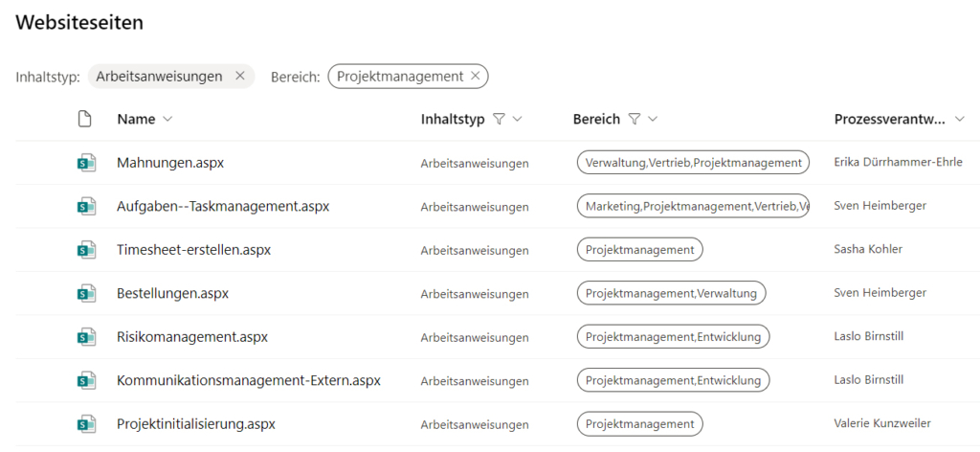
Task: Open Bestellungen.aspx
Action: (x=172, y=293)
